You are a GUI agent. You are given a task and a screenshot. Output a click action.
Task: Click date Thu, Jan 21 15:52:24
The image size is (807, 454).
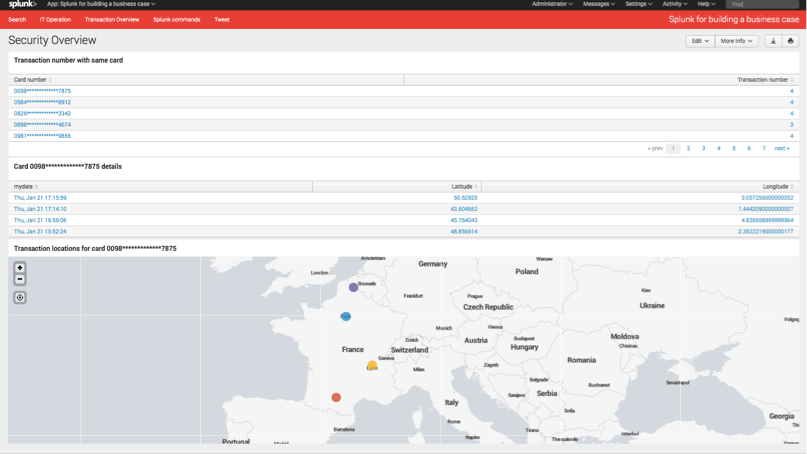point(40,232)
